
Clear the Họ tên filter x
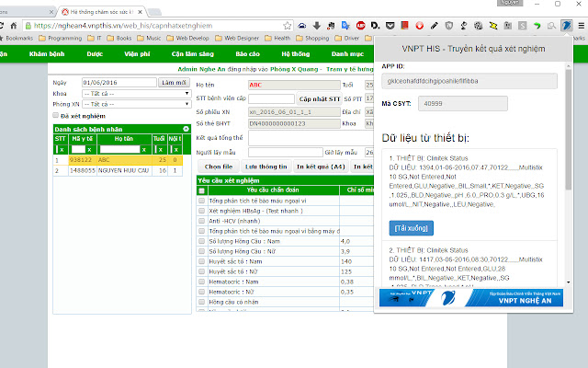click(144, 149)
